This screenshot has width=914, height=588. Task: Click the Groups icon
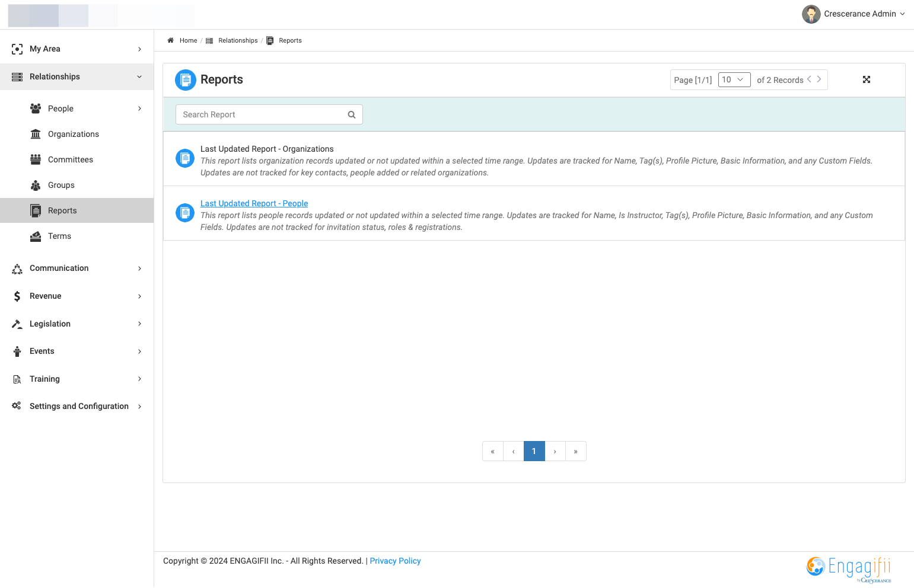click(x=36, y=185)
